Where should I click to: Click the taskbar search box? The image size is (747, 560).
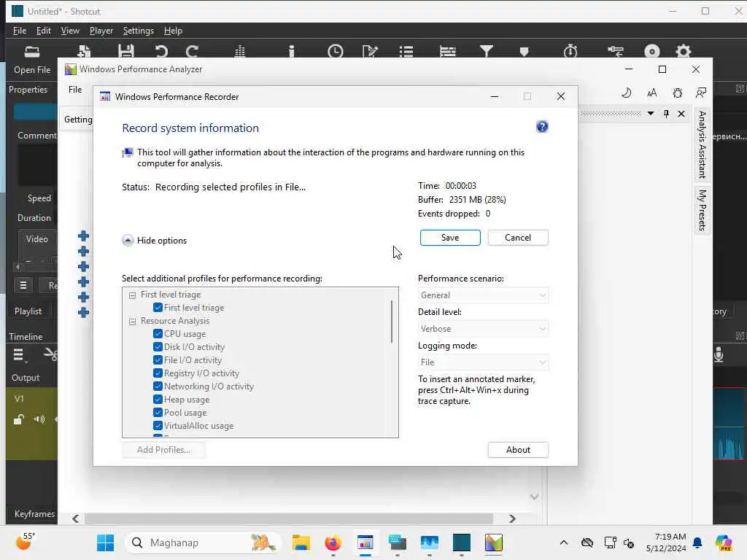coord(204,542)
